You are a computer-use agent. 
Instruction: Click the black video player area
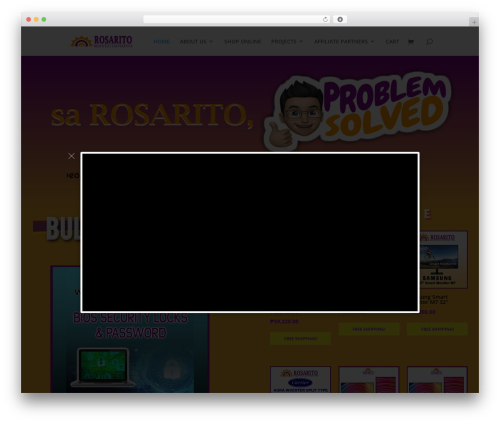pos(250,232)
